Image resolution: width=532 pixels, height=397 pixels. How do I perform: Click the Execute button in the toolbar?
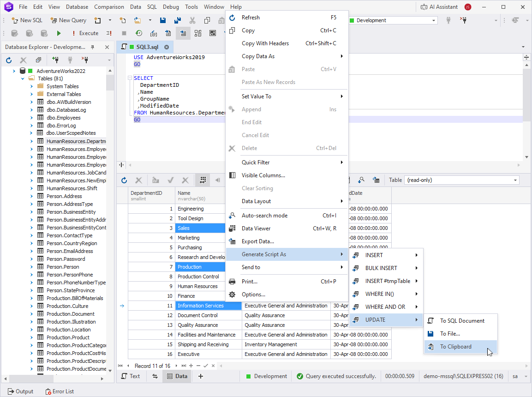tap(84, 33)
